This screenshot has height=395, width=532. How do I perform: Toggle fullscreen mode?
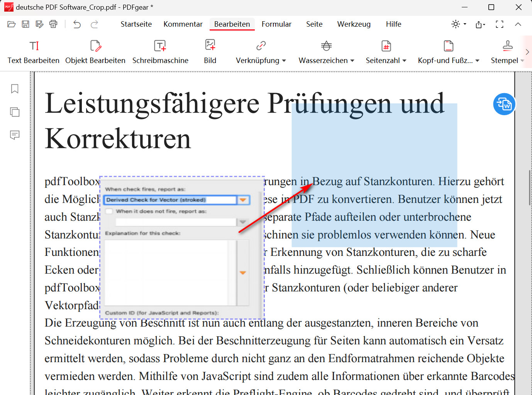(x=499, y=24)
